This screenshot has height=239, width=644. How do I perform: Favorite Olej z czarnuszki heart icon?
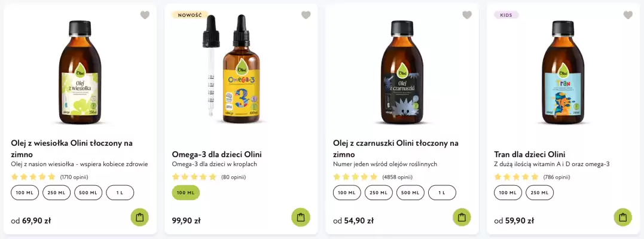click(x=467, y=15)
